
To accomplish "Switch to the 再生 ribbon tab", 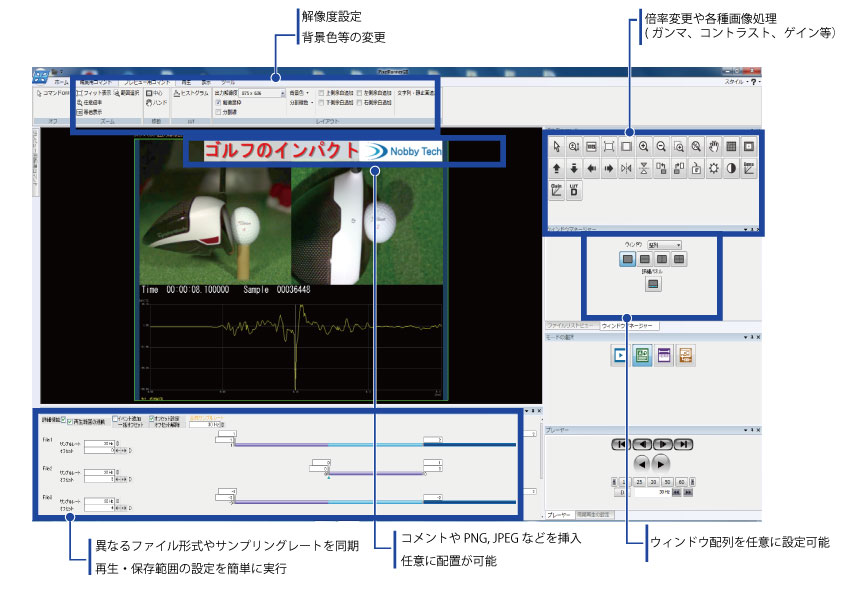I will click(186, 82).
